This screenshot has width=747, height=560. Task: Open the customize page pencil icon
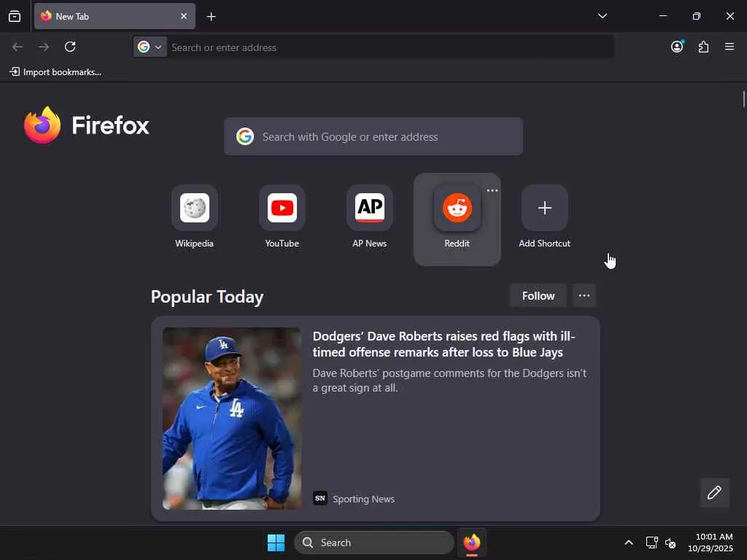(x=714, y=492)
